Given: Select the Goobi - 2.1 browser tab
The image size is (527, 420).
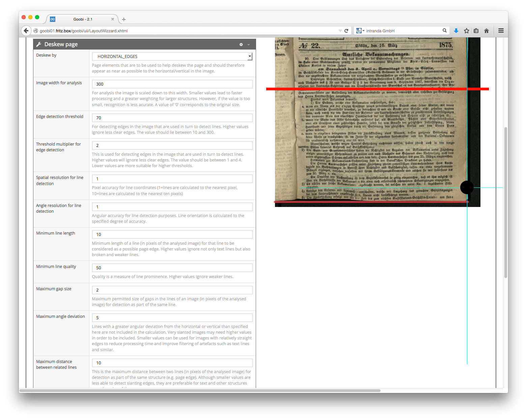Looking at the screenshot, I should click(x=83, y=19).
